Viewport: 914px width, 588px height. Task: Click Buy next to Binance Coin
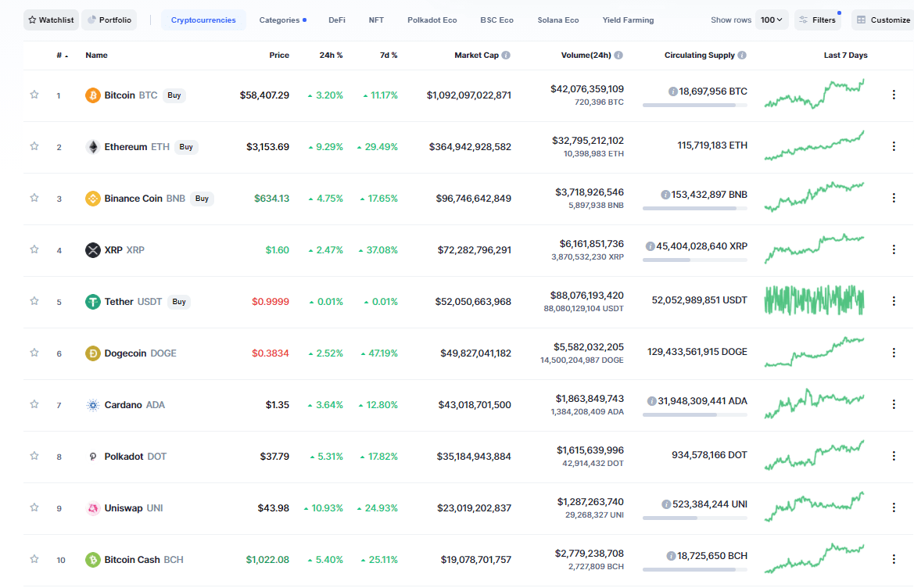tap(202, 199)
